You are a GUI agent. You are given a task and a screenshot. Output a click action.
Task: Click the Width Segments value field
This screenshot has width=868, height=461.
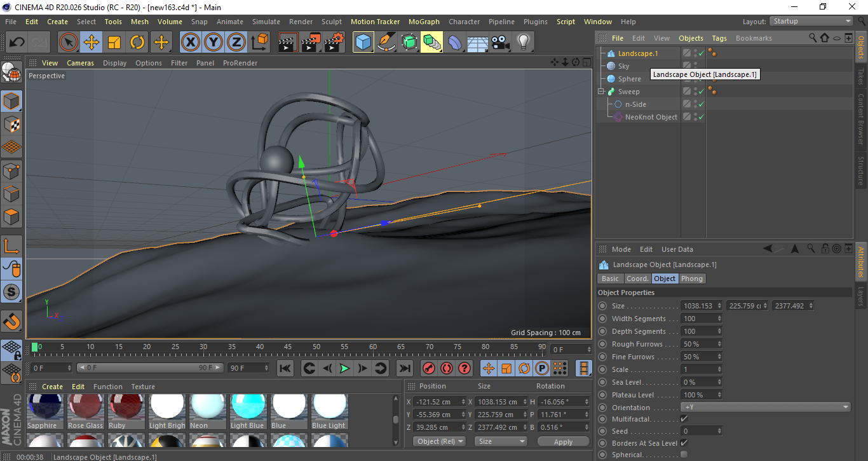click(x=702, y=319)
